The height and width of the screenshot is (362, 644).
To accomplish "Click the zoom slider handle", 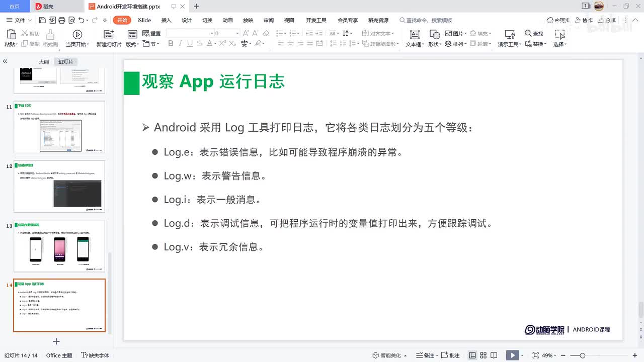I will [583, 355].
